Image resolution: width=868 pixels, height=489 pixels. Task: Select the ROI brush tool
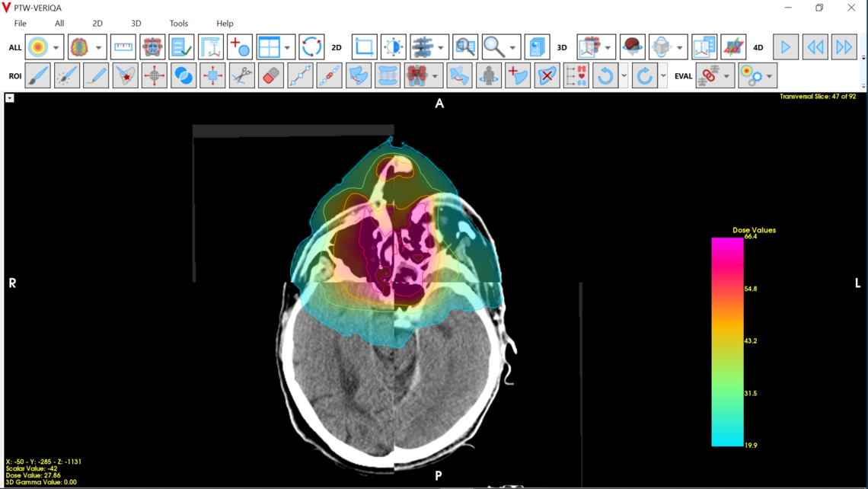pos(37,75)
